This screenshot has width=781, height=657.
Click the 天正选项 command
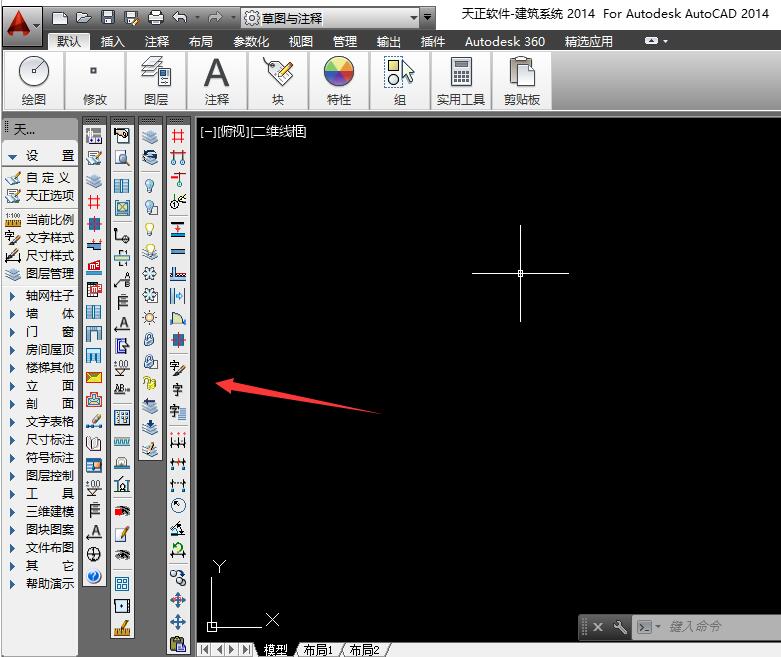48,195
